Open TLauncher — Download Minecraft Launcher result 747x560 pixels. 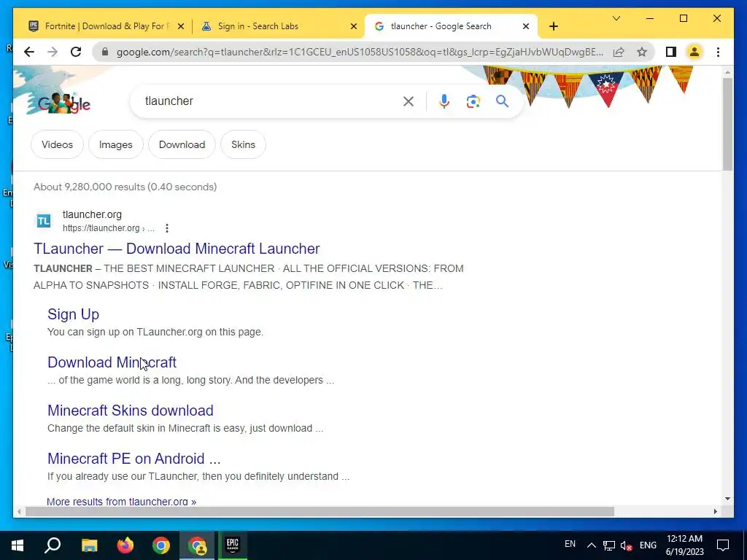[x=177, y=249]
